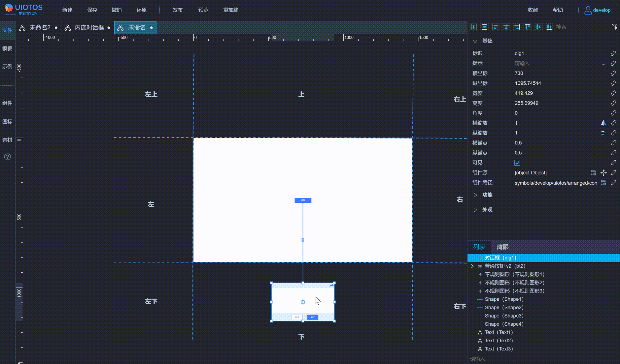The image size is (620, 364).
Task: Select the active 未命名 document tab
Action: click(x=135, y=28)
